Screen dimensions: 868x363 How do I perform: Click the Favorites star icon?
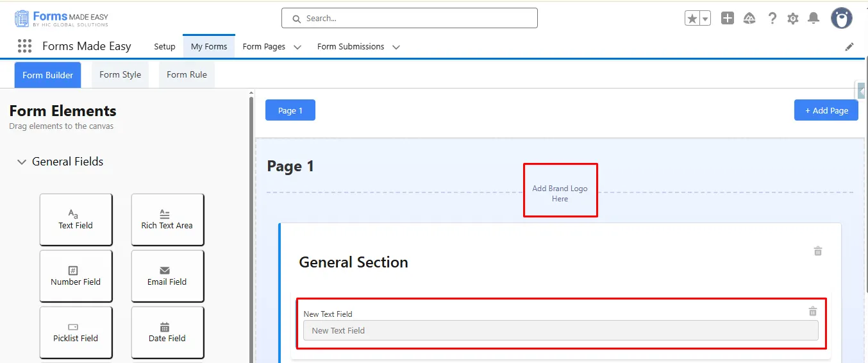(x=692, y=19)
